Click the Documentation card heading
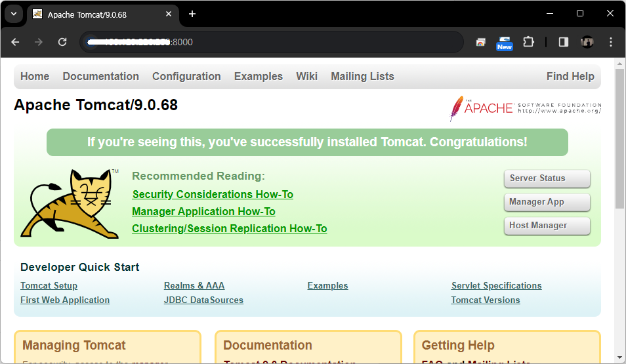Viewport: 626px width, 364px height. click(268, 345)
